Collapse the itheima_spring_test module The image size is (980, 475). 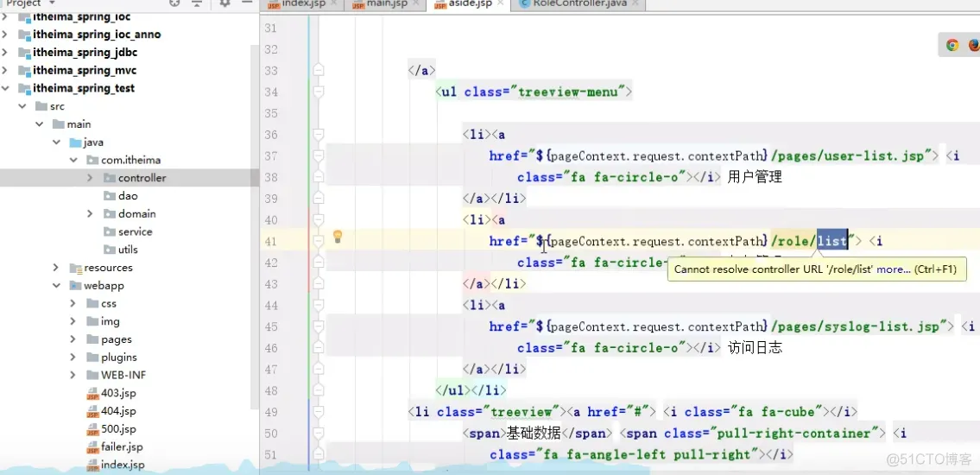click(6, 88)
